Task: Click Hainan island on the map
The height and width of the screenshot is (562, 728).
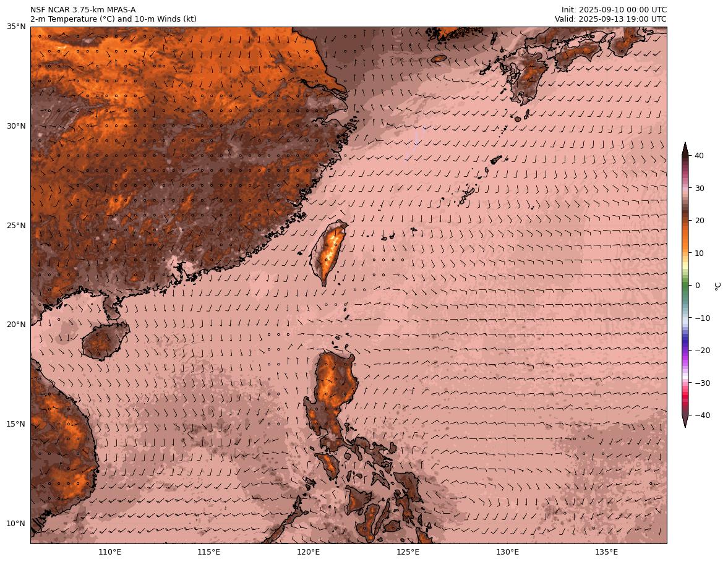Action: (104, 340)
